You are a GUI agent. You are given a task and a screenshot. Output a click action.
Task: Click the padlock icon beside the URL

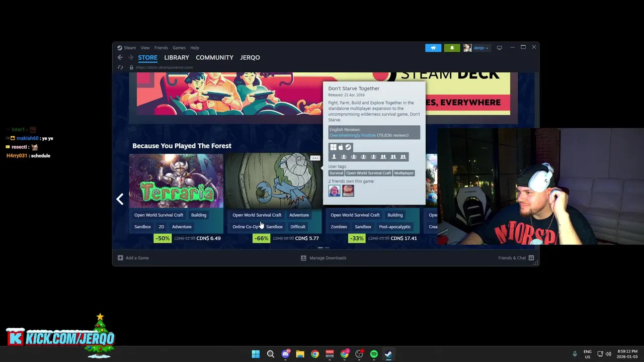(x=131, y=67)
